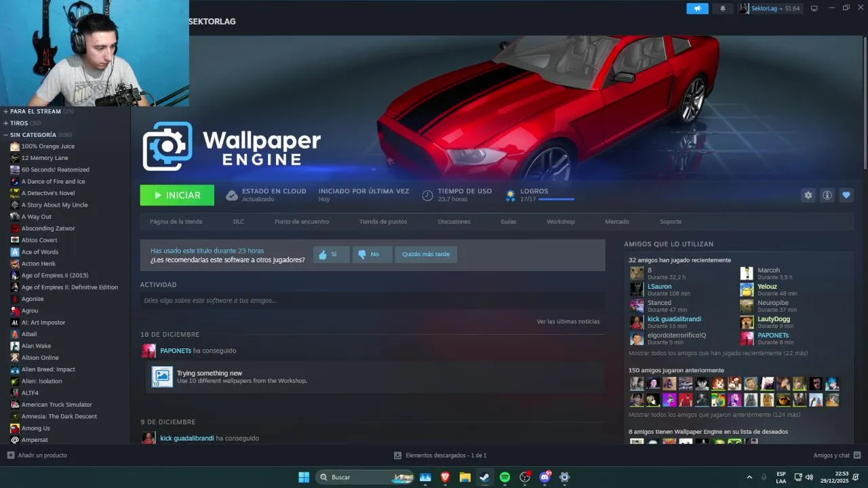Image resolution: width=868 pixels, height=488 pixels.
Task: Open the Windows Start menu
Action: point(304,477)
